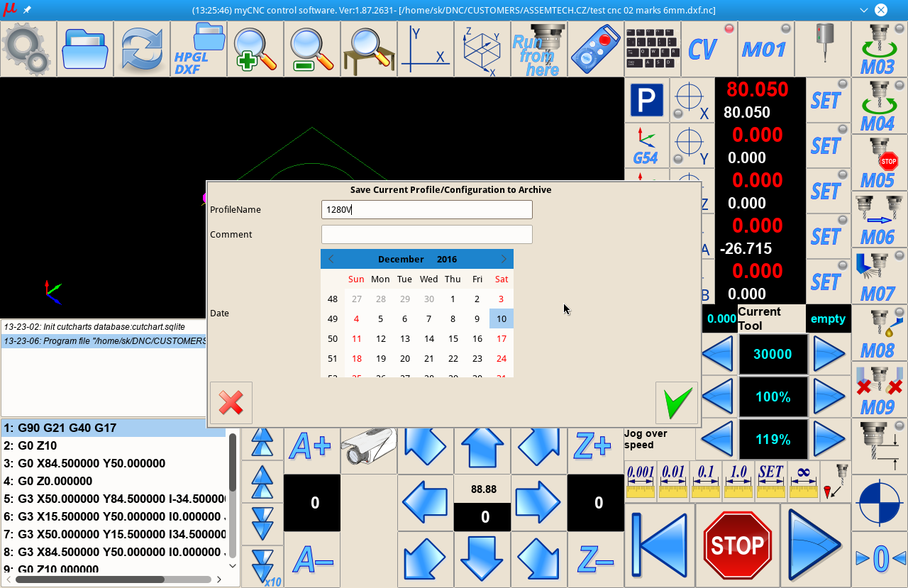The width and height of the screenshot is (908, 588).
Task: Click the Comment input field
Action: 426,234
